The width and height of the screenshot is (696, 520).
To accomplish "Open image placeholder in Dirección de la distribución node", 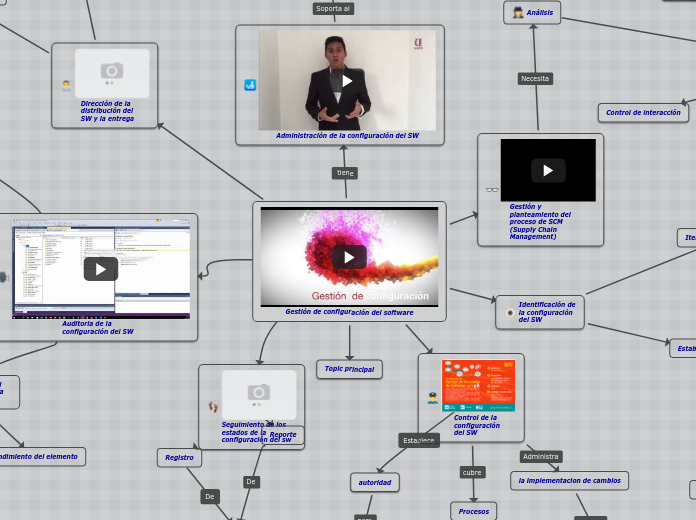I will 112,73.
